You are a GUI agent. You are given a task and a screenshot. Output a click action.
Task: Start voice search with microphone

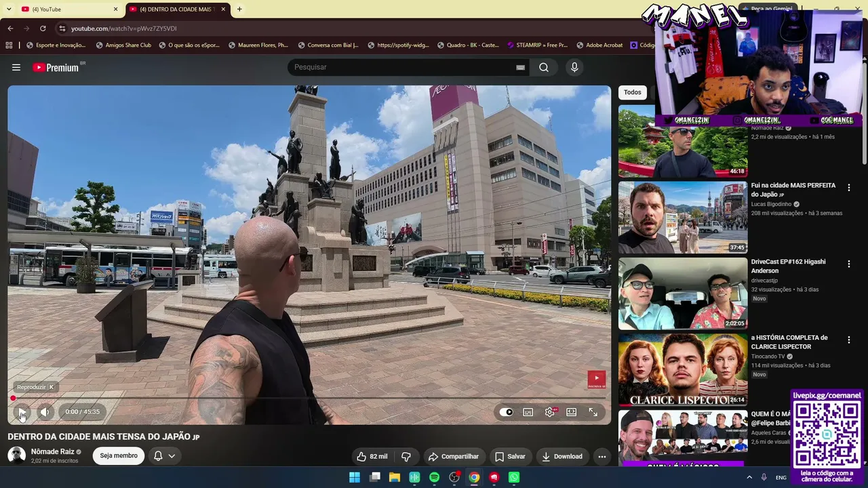[574, 67]
